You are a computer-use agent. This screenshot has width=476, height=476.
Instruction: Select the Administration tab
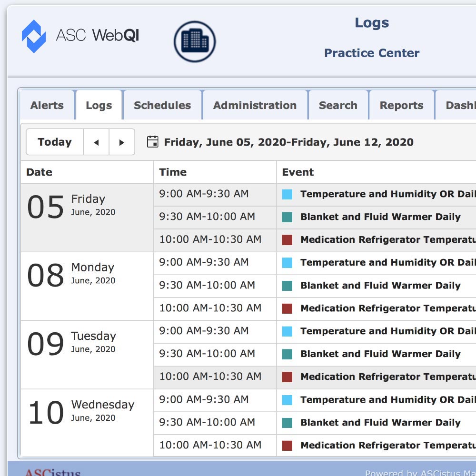pyautogui.click(x=255, y=105)
